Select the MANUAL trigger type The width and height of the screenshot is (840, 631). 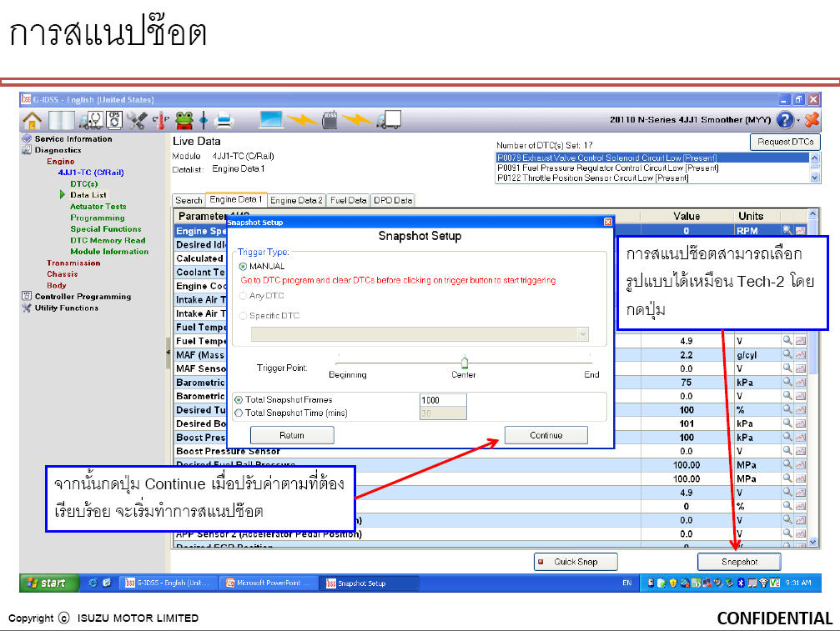tap(243, 266)
